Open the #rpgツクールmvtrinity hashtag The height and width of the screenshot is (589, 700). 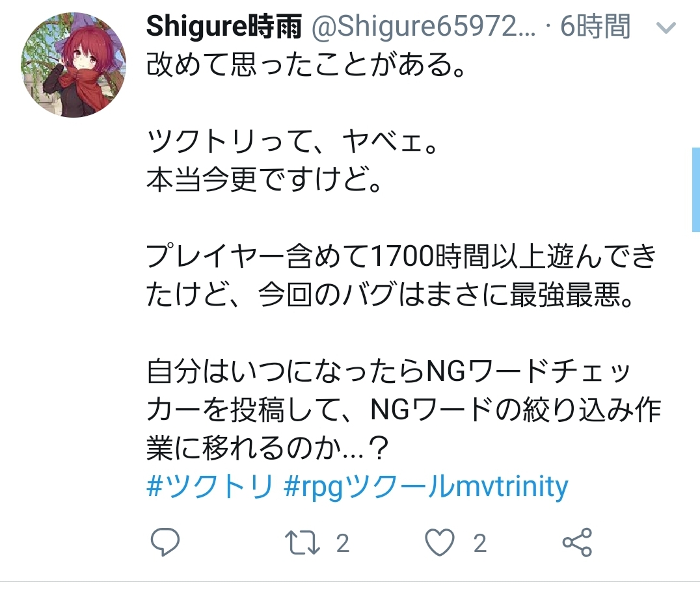tap(426, 486)
